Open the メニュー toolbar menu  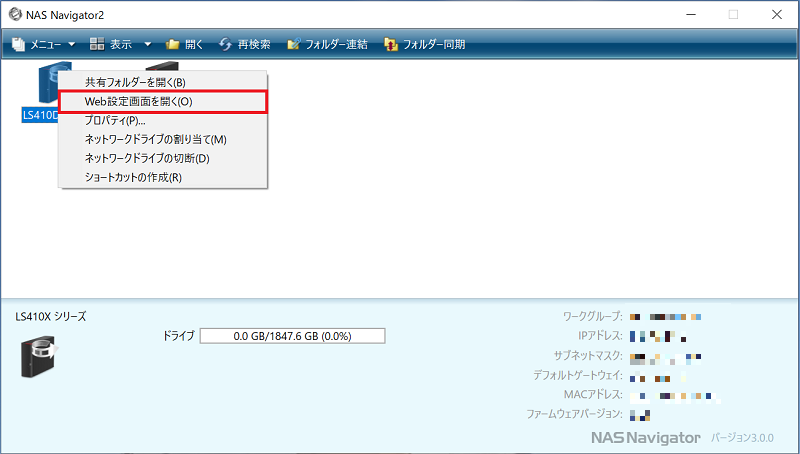coord(45,44)
